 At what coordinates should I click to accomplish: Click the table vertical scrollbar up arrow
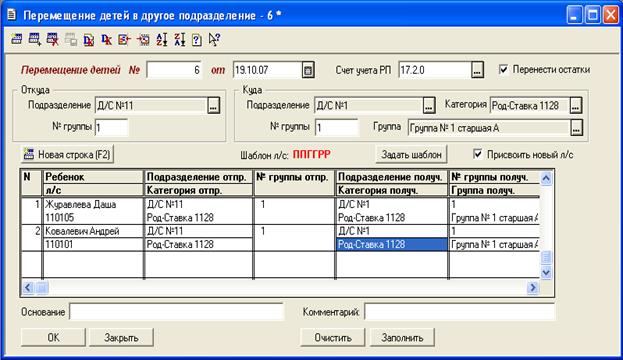tap(546, 178)
